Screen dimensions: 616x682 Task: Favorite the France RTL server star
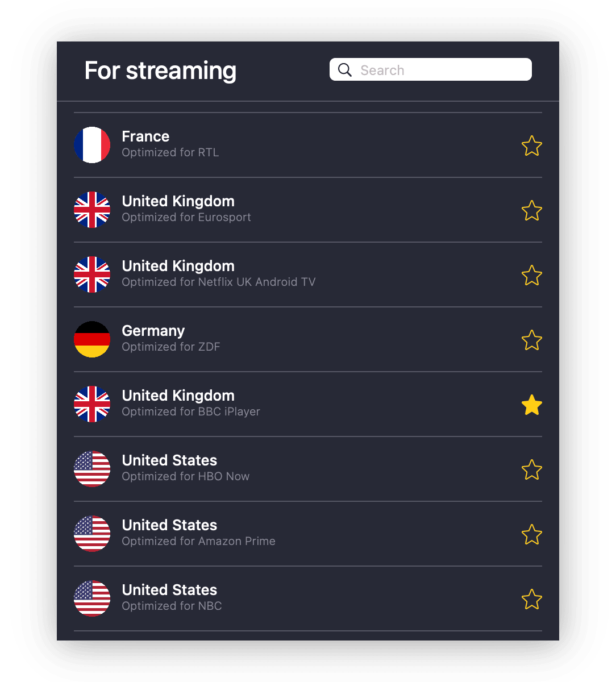(x=532, y=145)
